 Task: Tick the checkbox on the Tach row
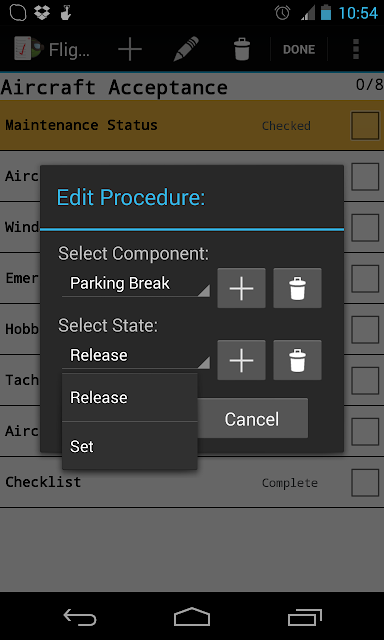tap(365, 380)
